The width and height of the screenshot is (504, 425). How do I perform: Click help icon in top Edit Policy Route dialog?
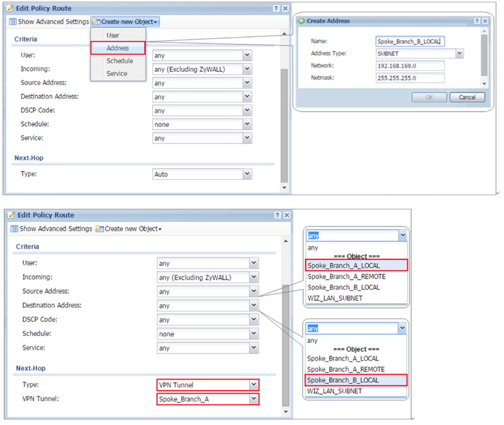coord(276,8)
